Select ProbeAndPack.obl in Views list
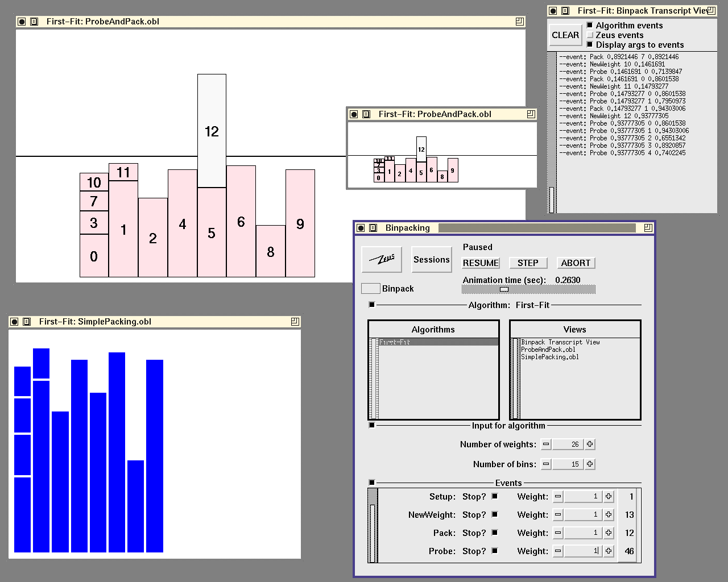 point(548,350)
